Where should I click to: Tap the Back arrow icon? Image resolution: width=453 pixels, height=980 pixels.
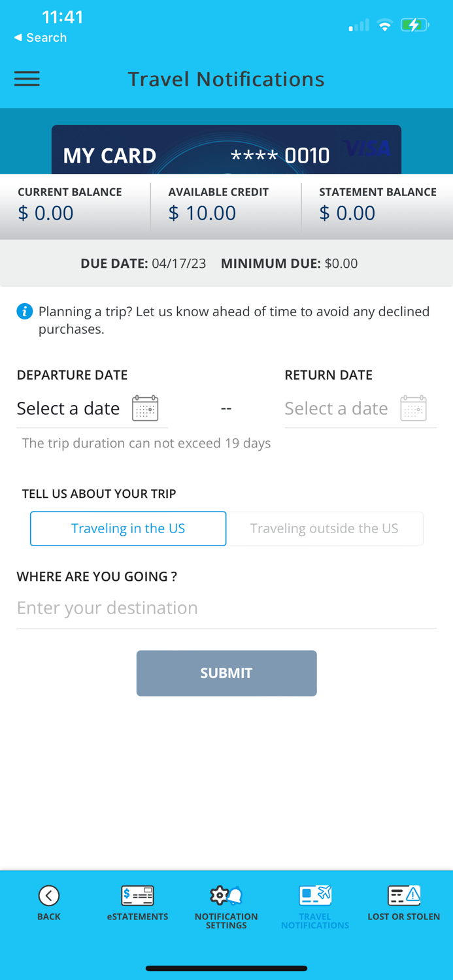[49, 895]
